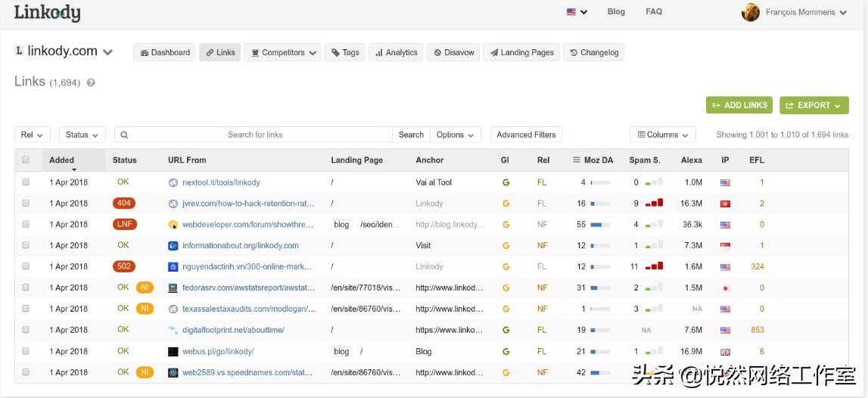Switch to the Tags tab

pos(345,52)
